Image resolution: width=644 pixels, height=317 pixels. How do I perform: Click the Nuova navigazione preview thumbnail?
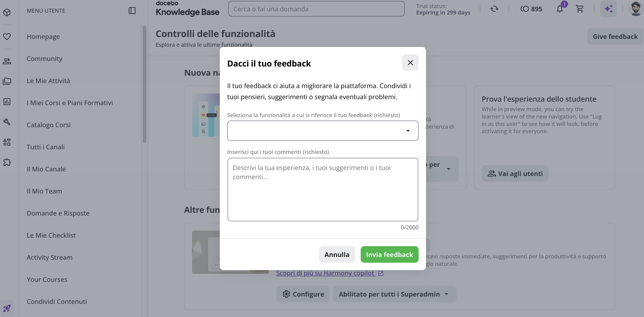point(206,115)
